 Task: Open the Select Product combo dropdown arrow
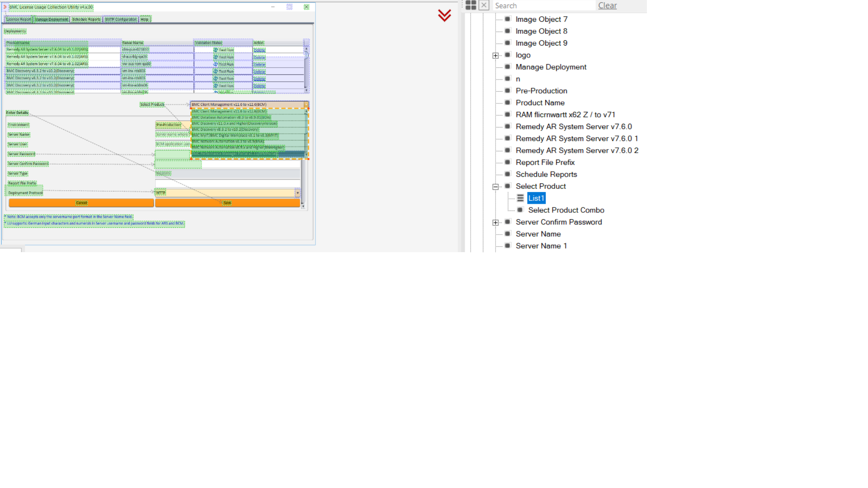pos(306,104)
